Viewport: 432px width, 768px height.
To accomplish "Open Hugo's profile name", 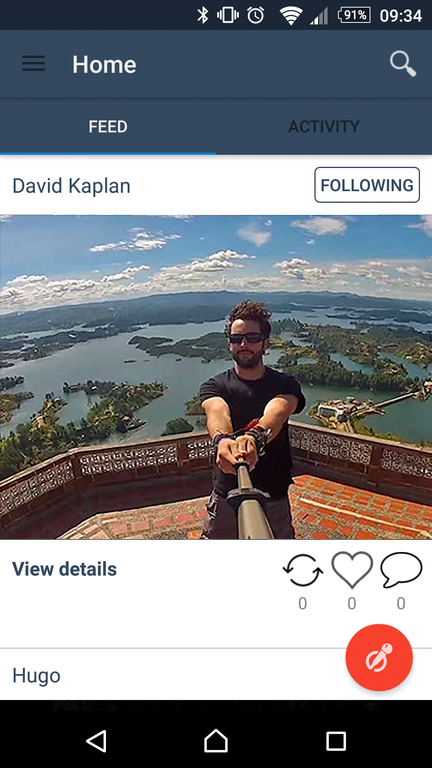I will tap(36, 675).
